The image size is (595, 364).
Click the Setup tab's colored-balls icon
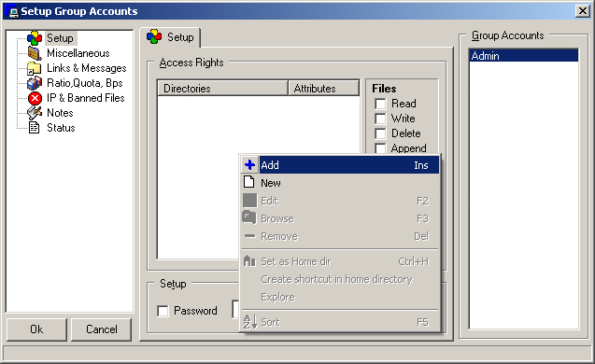coord(154,36)
